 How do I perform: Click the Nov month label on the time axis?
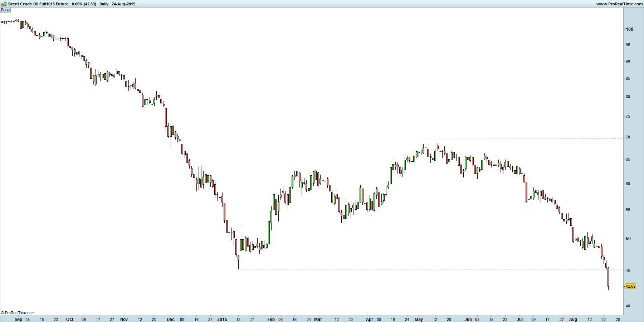124,319
